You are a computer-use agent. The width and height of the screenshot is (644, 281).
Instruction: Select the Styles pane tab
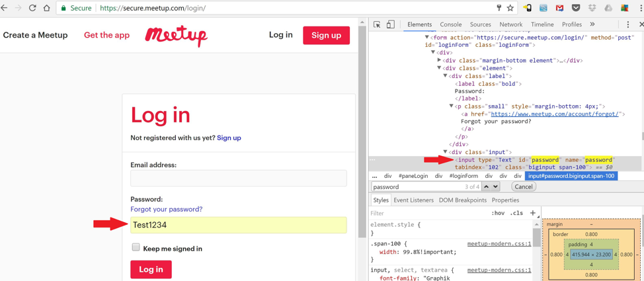tap(380, 200)
